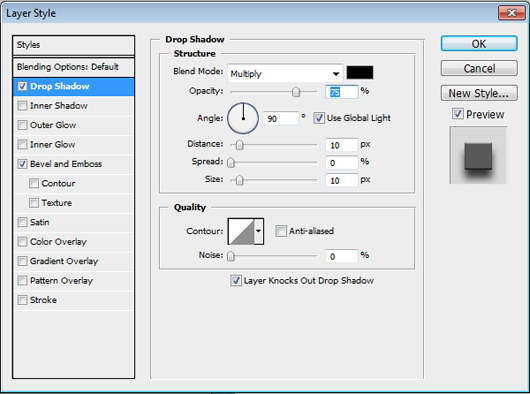Image resolution: width=530 pixels, height=394 pixels.
Task: Select the Drop Shadow style row
Action: point(73,87)
